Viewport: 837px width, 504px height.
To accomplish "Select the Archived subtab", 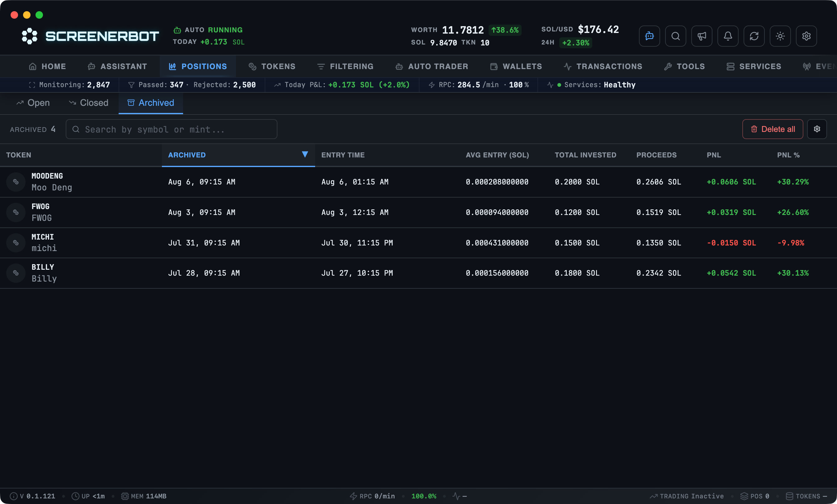I will coord(150,103).
